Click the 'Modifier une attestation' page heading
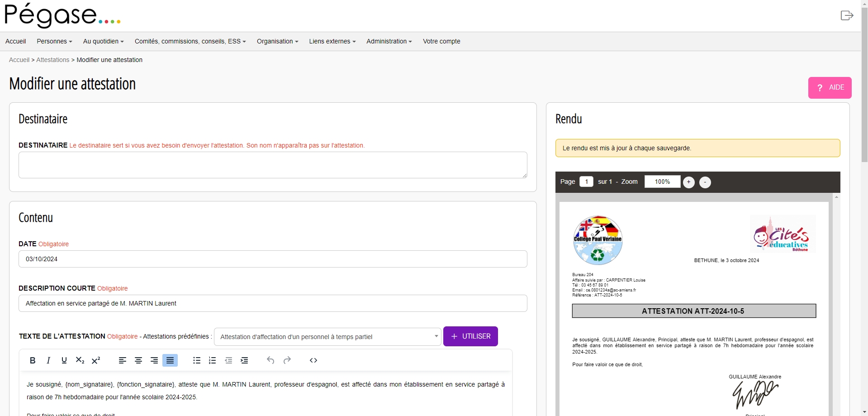Viewport: 868px width, 416px height. tap(72, 84)
